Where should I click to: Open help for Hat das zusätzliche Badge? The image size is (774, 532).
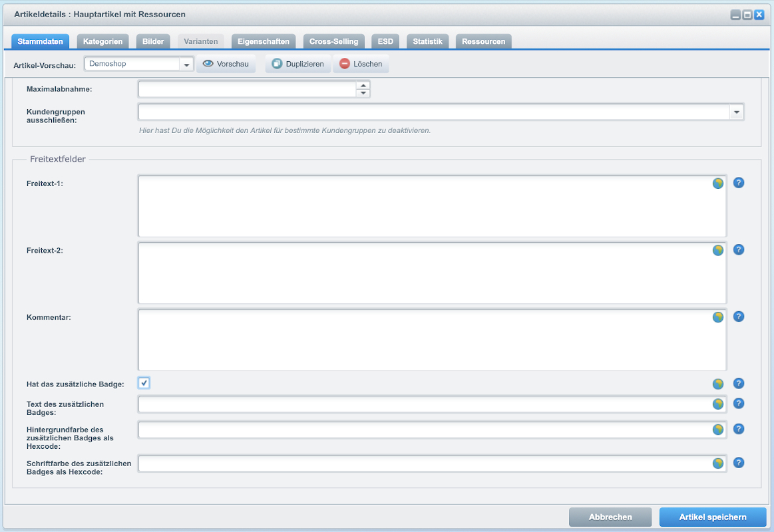(x=738, y=384)
